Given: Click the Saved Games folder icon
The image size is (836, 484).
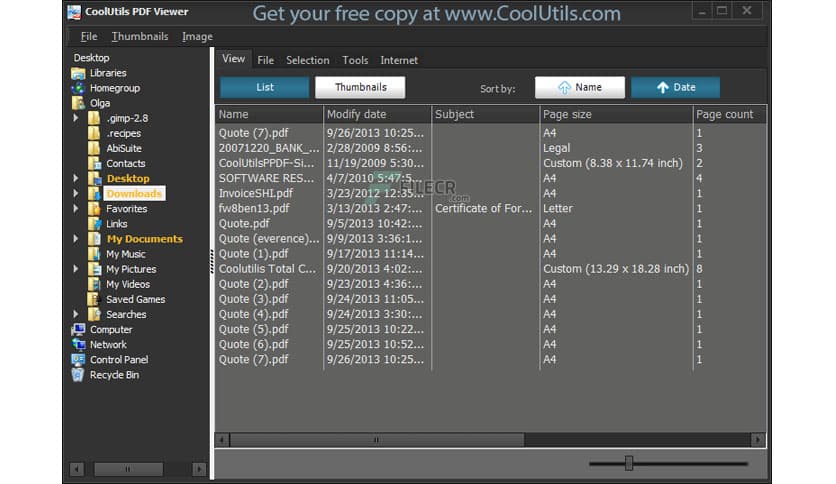Looking at the screenshot, I should click(94, 300).
